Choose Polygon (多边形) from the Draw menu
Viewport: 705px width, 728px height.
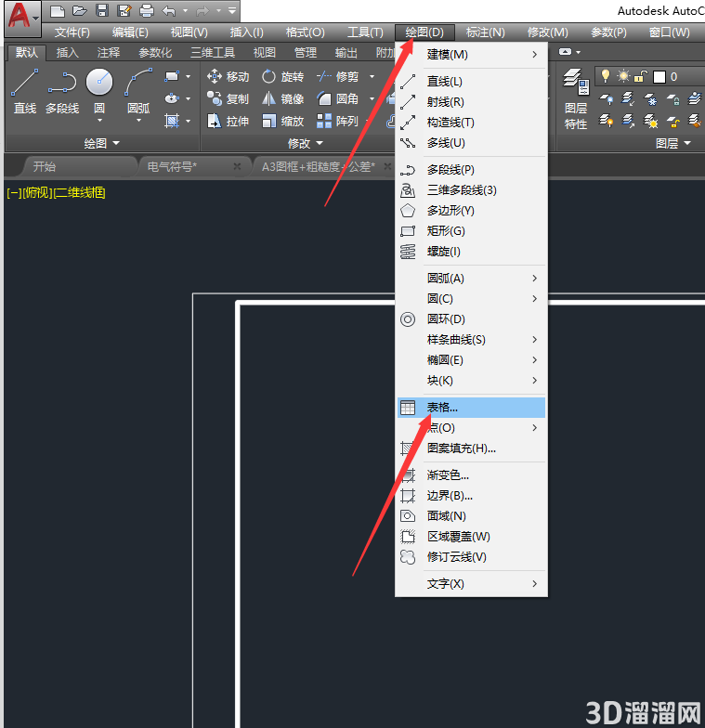[472, 211]
